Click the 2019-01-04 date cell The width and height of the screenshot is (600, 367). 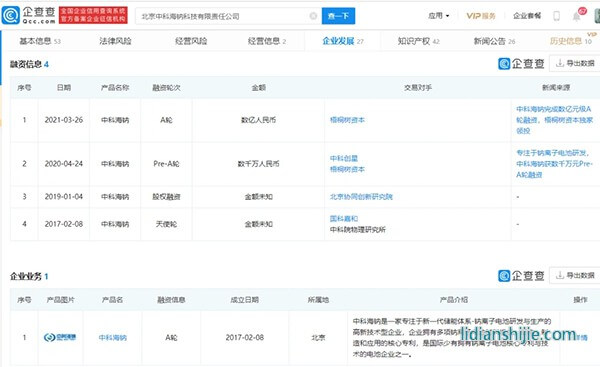click(64, 197)
